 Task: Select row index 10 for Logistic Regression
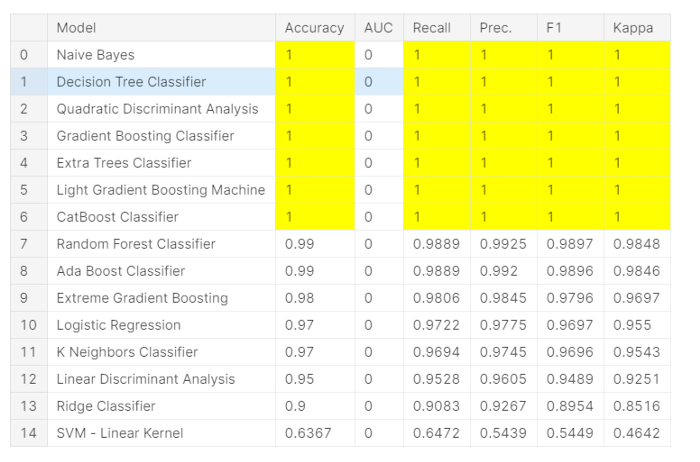coord(28,325)
